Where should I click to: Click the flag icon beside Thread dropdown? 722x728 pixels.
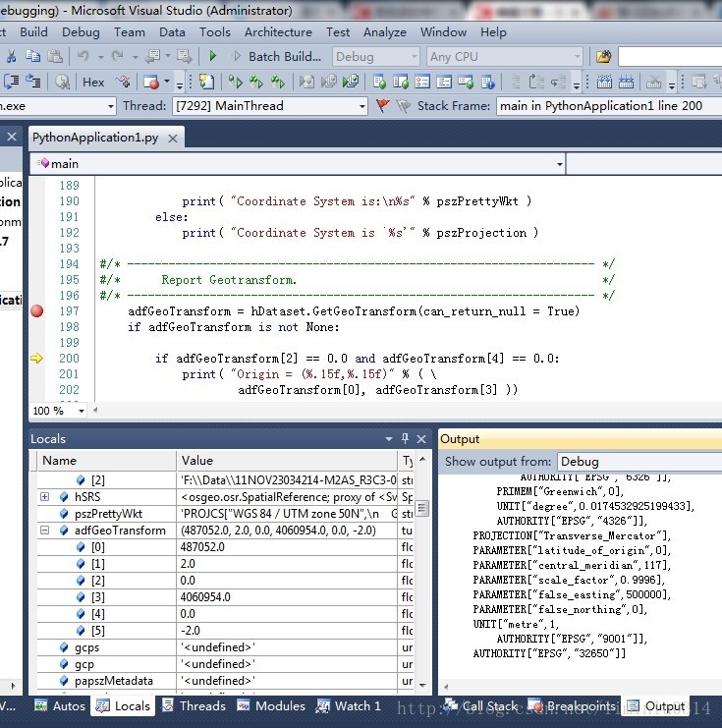[x=383, y=106]
